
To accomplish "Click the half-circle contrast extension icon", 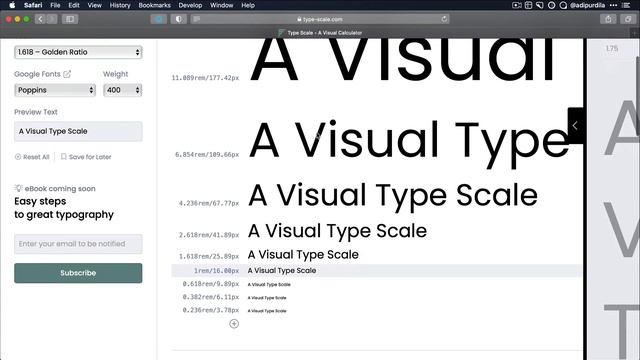I will pyautogui.click(x=179, y=19).
